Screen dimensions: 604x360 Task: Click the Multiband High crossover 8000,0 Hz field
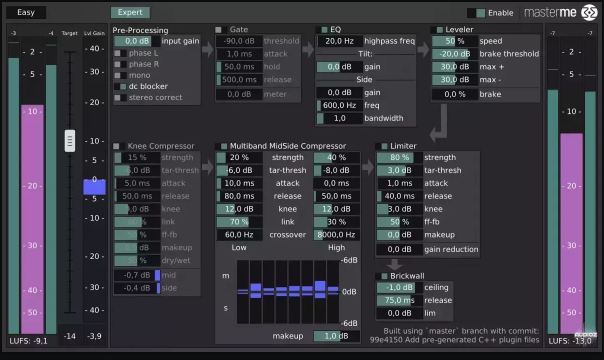337,235
